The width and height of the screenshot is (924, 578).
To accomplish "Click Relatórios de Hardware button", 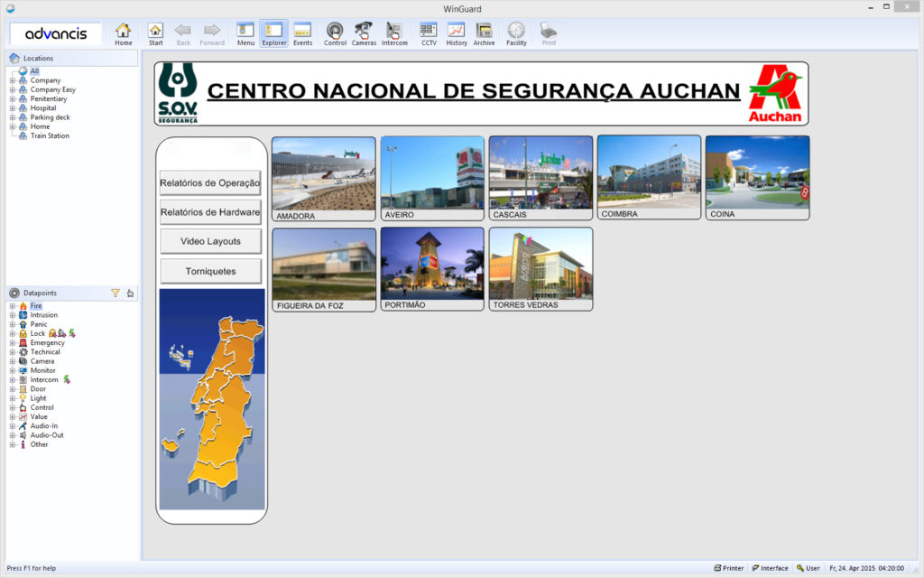I will click(210, 212).
